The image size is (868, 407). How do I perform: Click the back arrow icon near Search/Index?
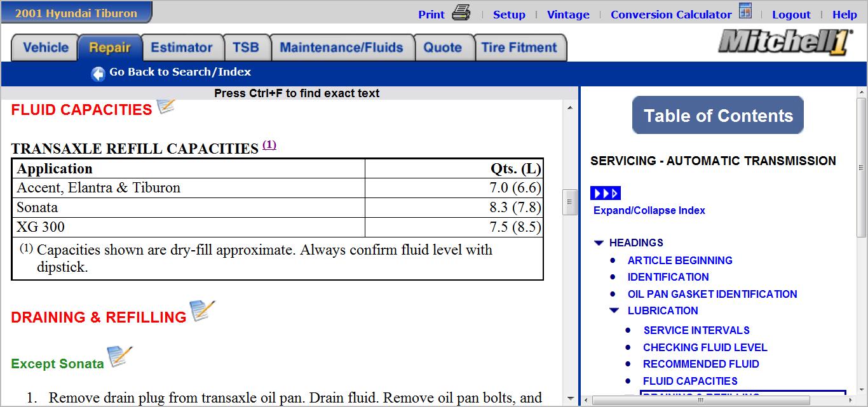[98, 74]
